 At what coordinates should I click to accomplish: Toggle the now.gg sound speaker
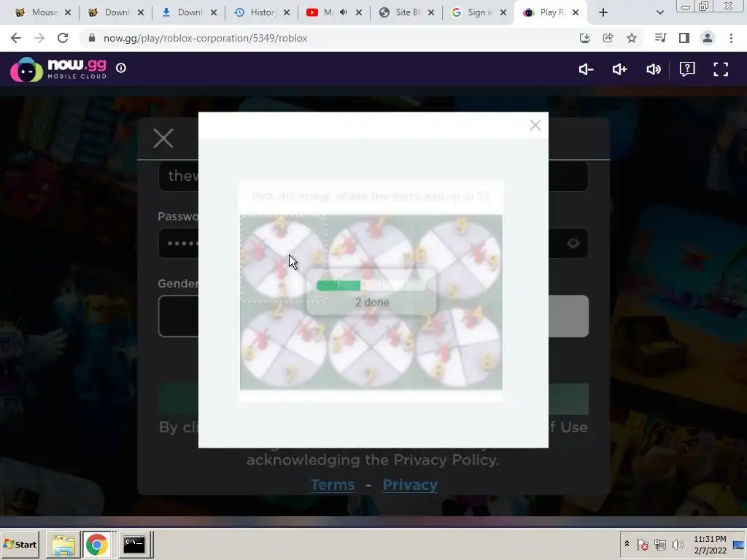pos(653,69)
